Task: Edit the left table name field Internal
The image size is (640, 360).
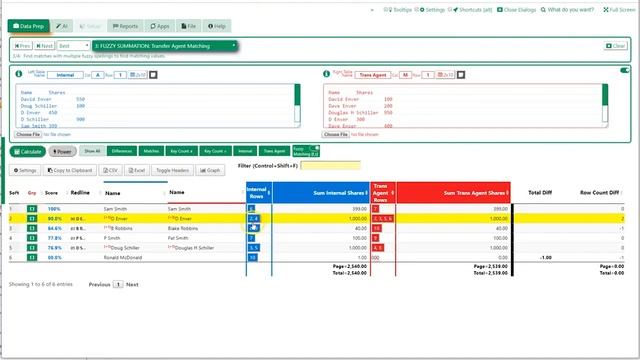Action: (65, 75)
